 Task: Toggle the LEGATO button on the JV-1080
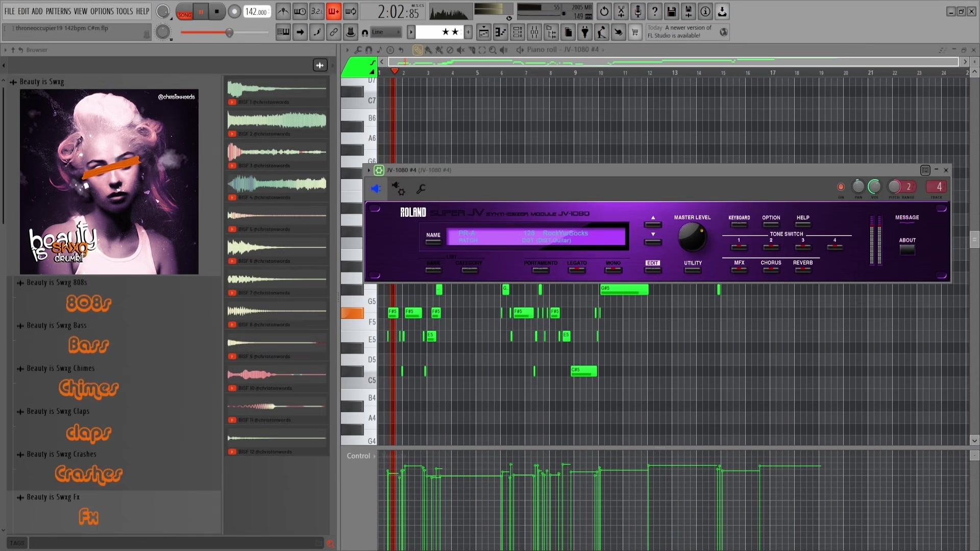577,269
